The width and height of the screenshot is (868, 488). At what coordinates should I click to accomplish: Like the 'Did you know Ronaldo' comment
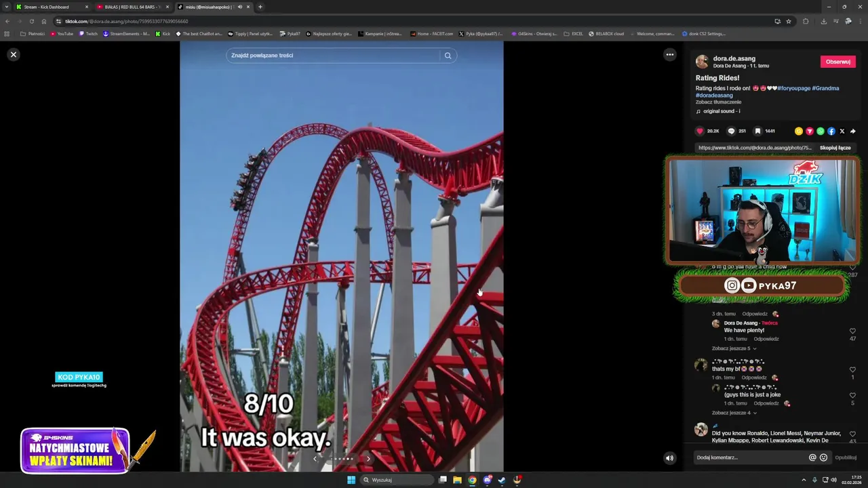click(852, 434)
